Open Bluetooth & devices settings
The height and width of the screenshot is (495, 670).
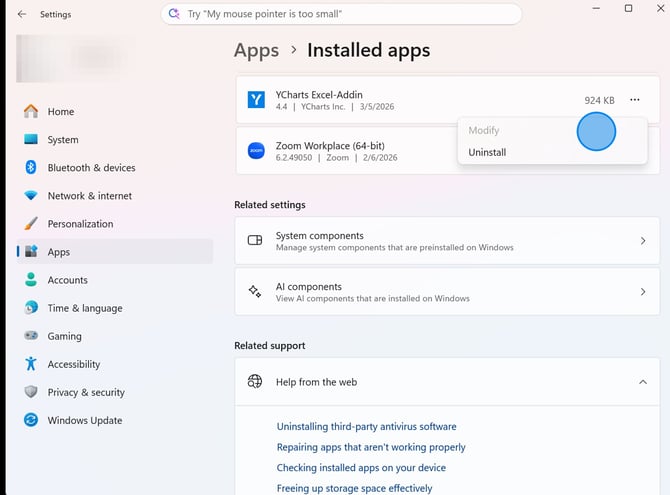coord(115,168)
